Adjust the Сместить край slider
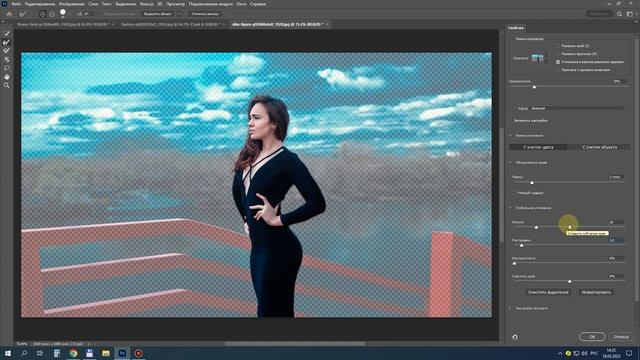This screenshot has height=360, width=640. coord(569,281)
